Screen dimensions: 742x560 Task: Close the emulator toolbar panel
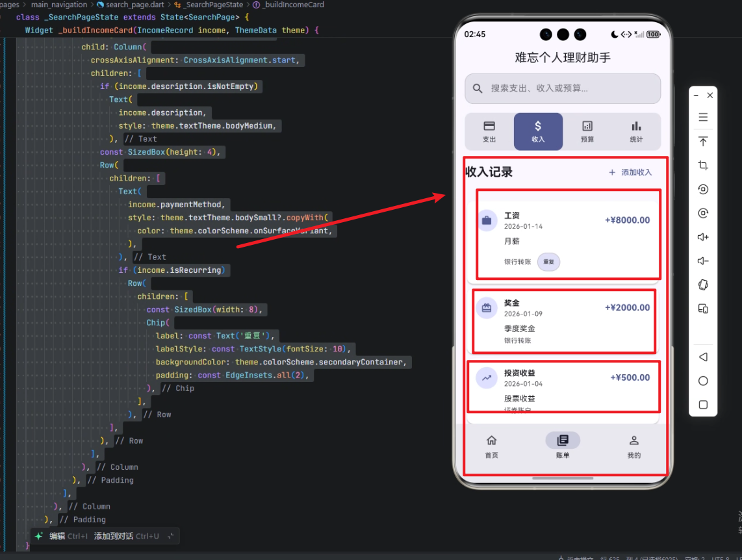pyautogui.click(x=710, y=95)
